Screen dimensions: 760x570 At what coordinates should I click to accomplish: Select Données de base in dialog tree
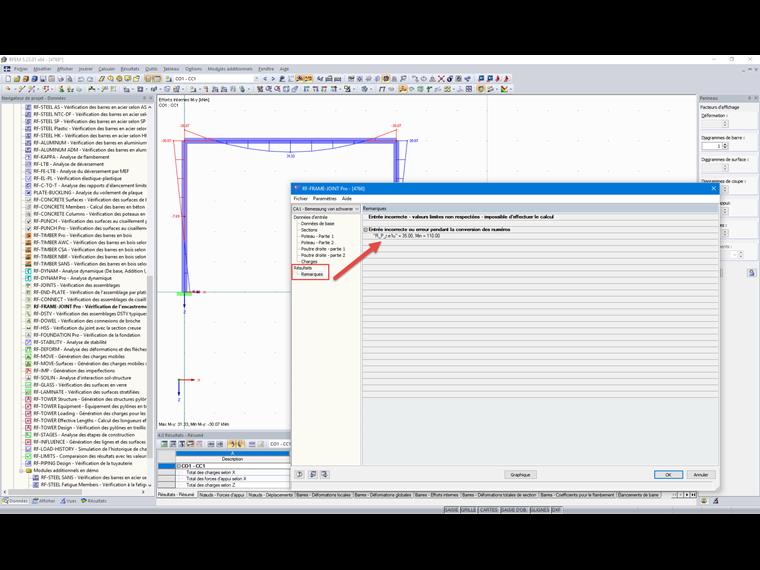tap(317, 224)
